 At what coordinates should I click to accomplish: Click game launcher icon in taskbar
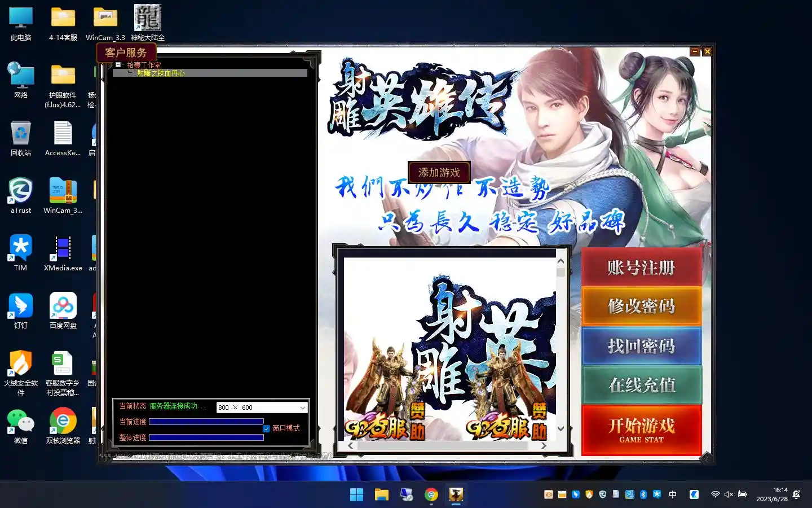click(x=456, y=495)
